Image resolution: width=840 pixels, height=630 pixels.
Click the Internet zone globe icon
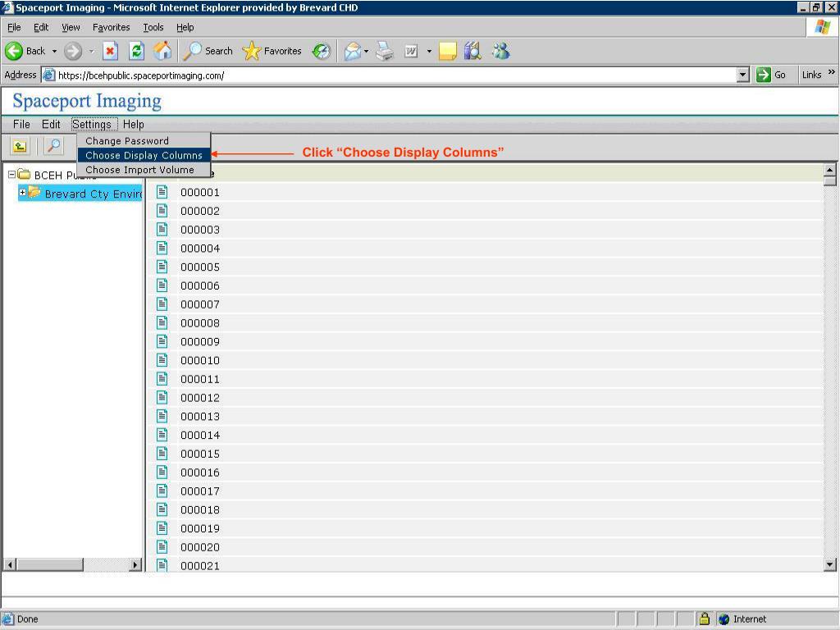coord(724,619)
